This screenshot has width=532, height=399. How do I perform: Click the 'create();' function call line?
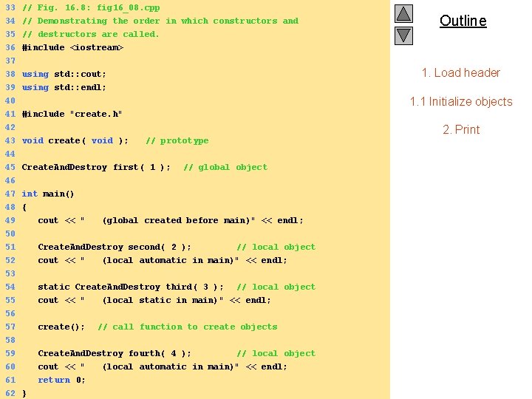pyautogui.click(x=61, y=327)
